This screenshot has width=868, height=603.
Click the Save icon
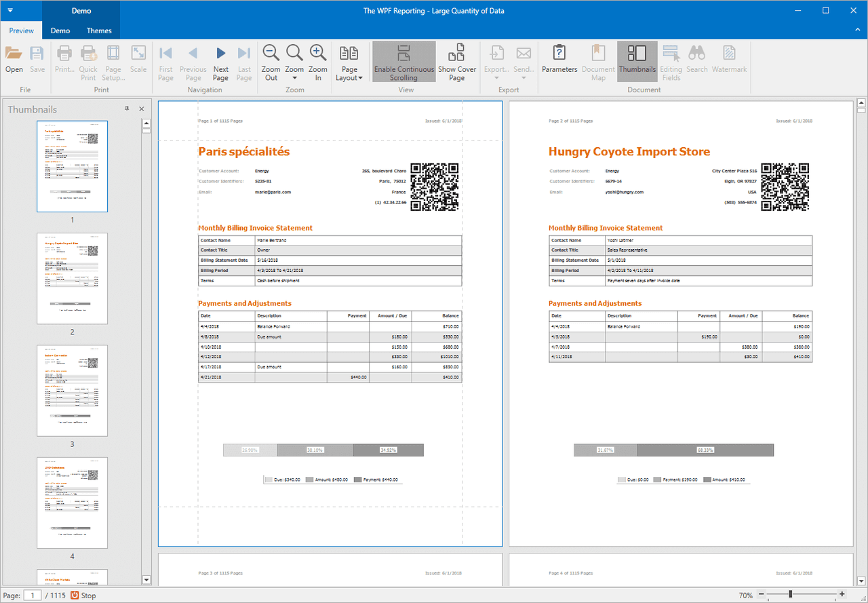pos(37,54)
